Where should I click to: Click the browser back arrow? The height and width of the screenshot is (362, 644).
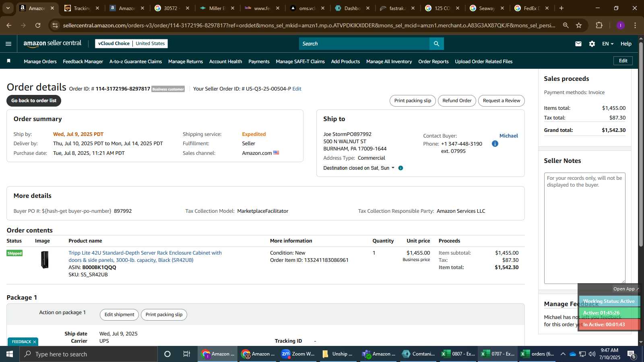click(9, 25)
